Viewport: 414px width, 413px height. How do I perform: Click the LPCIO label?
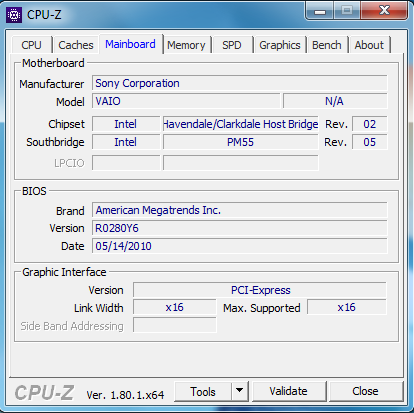click(x=69, y=163)
